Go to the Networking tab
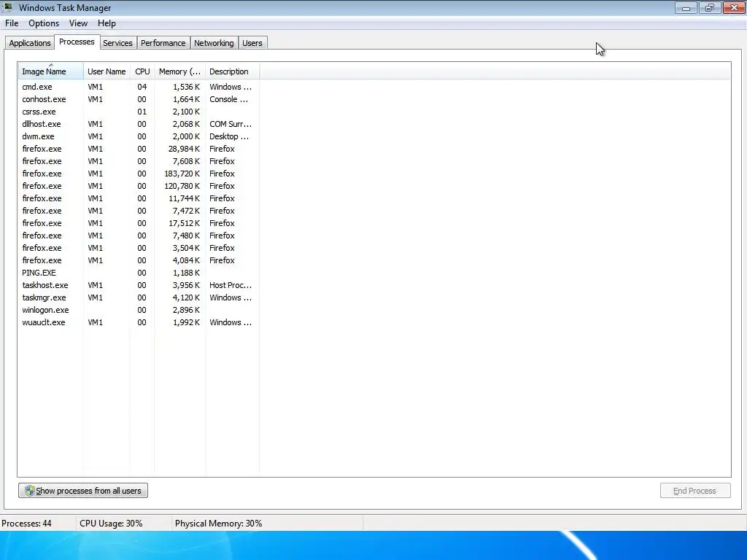The height and width of the screenshot is (560, 747). (x=214, y=43)
